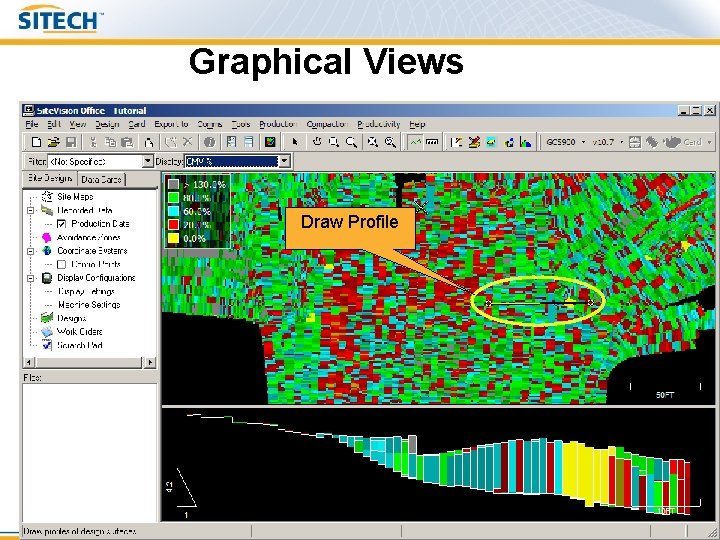Viewport: 720px width, 540px height.
Task: Select Machine Settings tree item
Action: point(89,304)
